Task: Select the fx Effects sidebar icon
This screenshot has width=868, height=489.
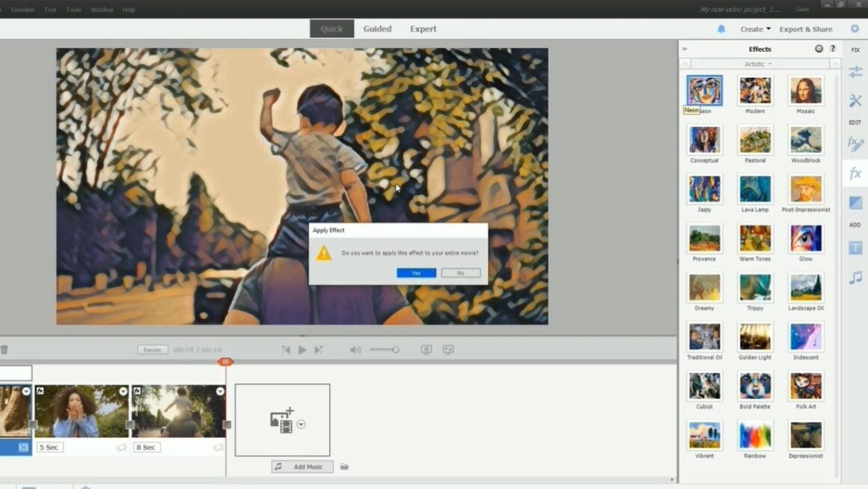Action: click(x=855, y=173)
